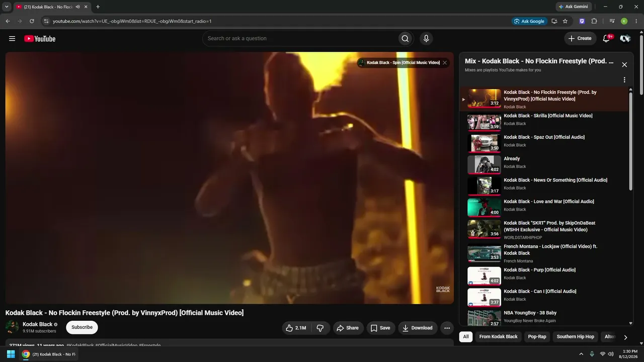Image resolution: width=644 pixels, height=362 pixels.
Task: Select Kodak Black - News Or Something
Action: click(x=544, y=186)
